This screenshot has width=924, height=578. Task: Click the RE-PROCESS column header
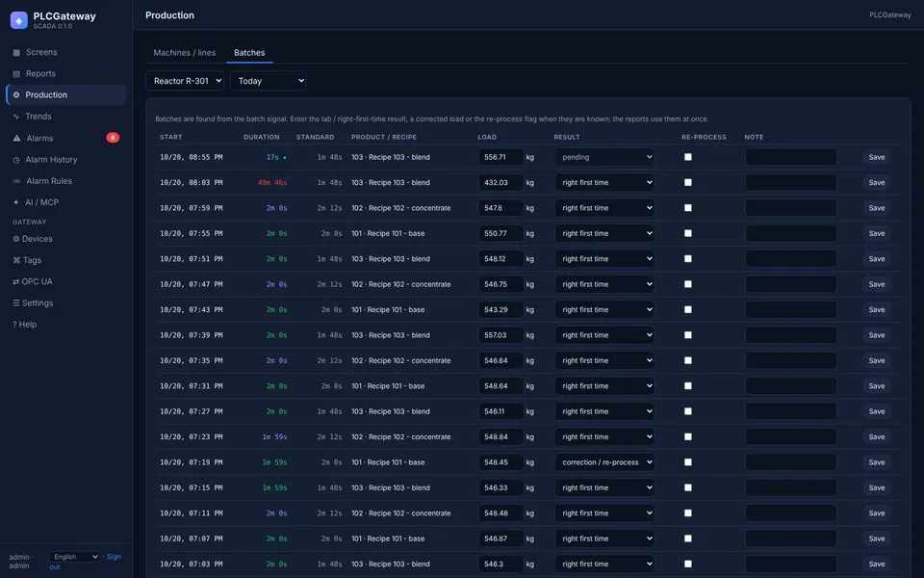(x=704, y=137)
